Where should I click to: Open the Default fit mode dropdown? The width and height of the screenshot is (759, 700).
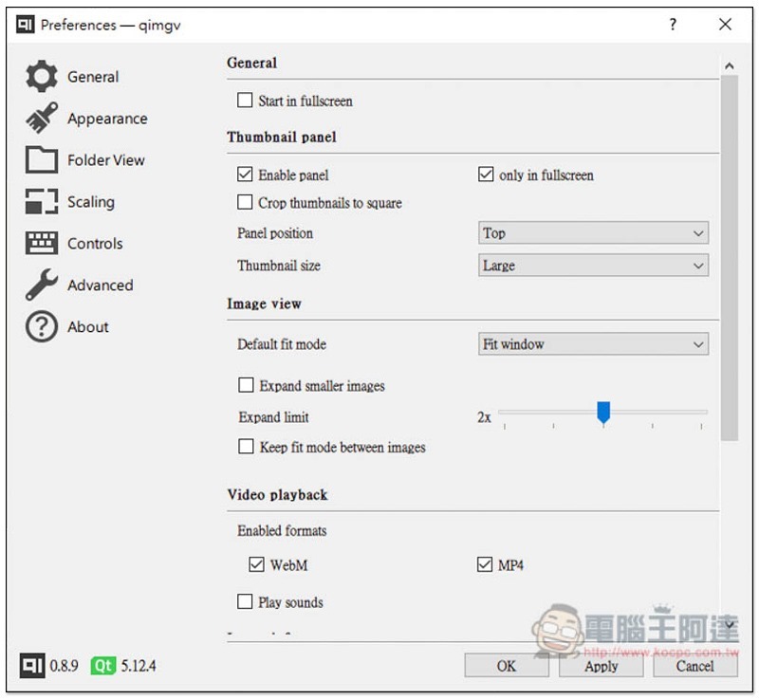coord(594,344)
